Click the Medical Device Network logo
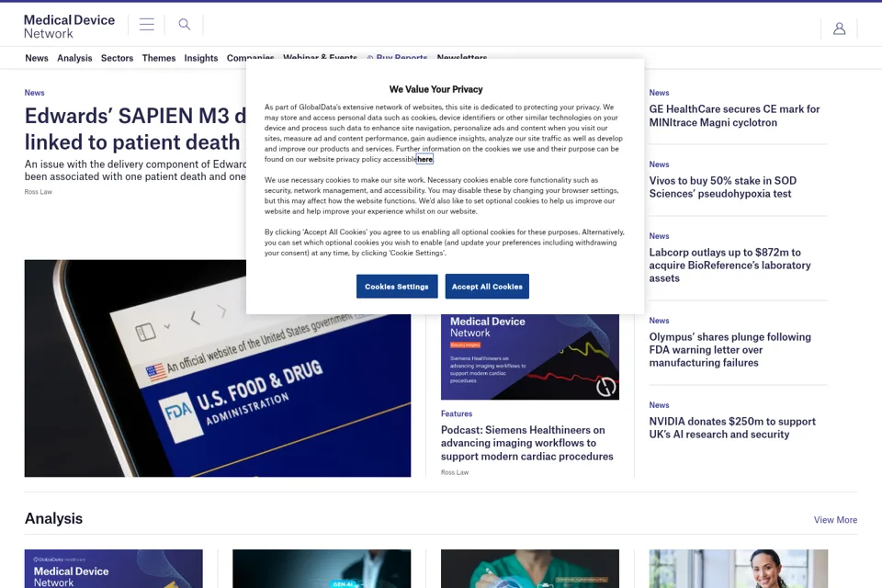Screen dimensions: 882x588 [69, 27]
